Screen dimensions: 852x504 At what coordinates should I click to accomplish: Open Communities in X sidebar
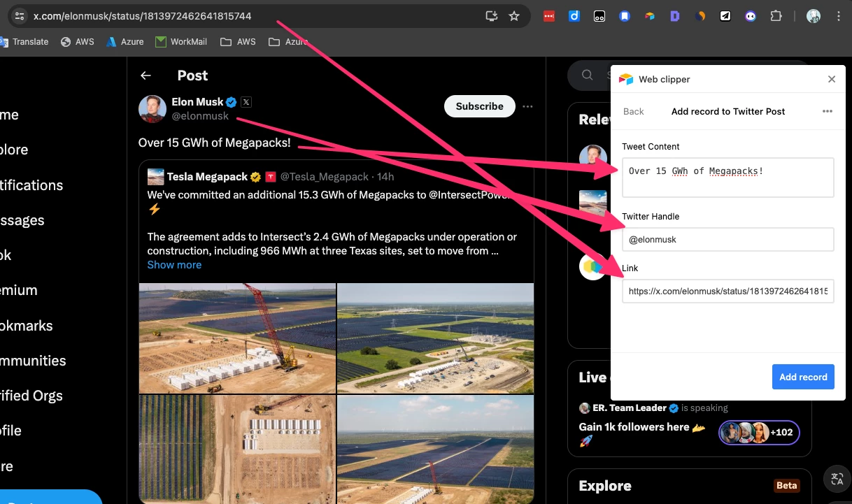33,361
